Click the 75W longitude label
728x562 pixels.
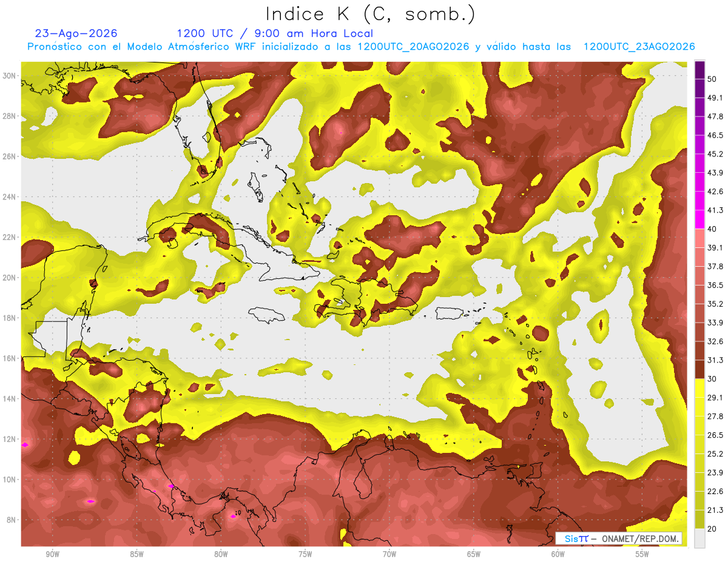(305, 555)
